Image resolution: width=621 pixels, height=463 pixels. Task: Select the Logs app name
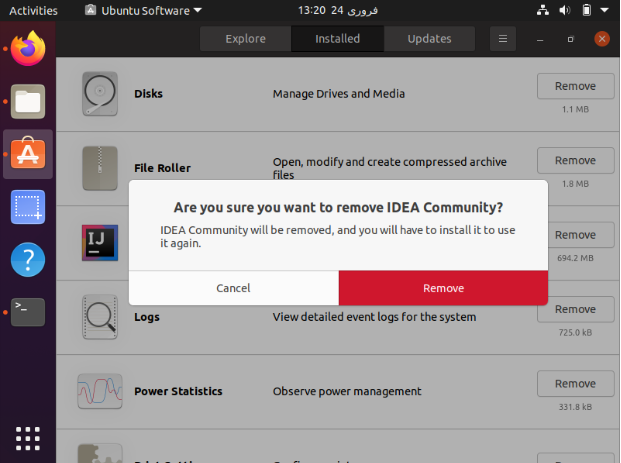click(147, 317)
